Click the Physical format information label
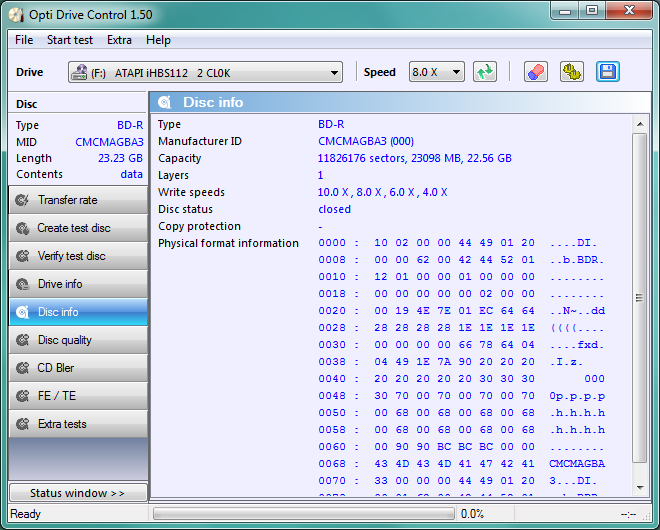 click(x=228, y=243)
